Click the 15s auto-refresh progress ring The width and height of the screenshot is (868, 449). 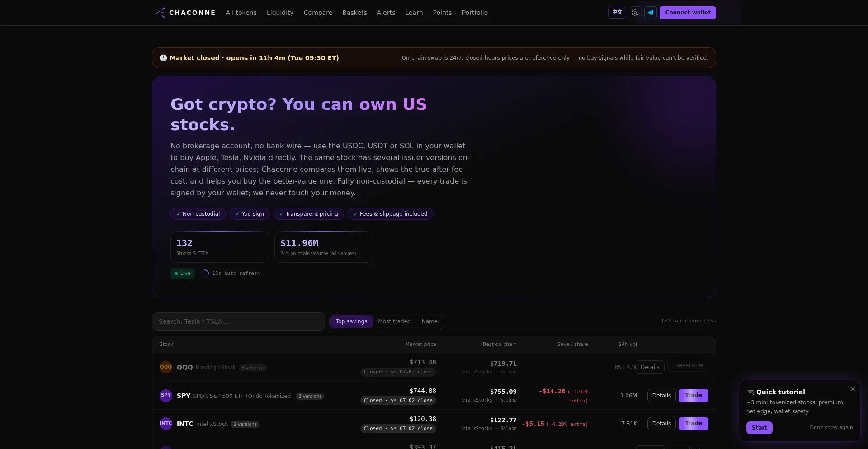coord(205,274)
